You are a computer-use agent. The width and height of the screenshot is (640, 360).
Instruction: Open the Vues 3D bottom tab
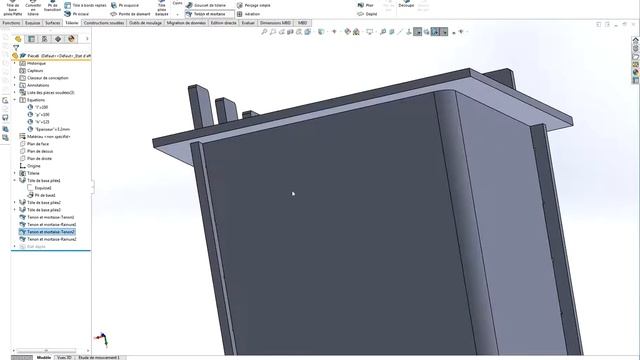pyautogui.click(x=64, y=358)
